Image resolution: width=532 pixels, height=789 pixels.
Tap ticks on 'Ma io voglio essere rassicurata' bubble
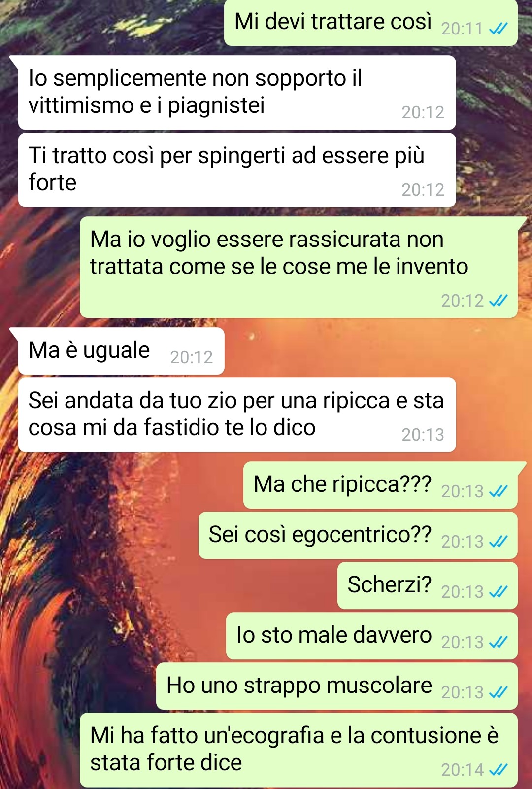(x=498, y=301)
